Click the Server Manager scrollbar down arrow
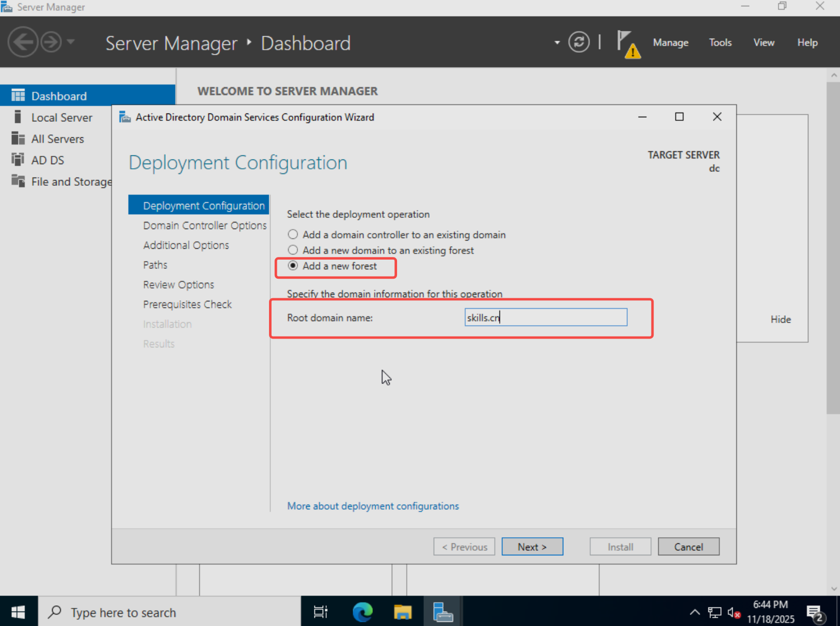840x626 pixels. (834, 589)
